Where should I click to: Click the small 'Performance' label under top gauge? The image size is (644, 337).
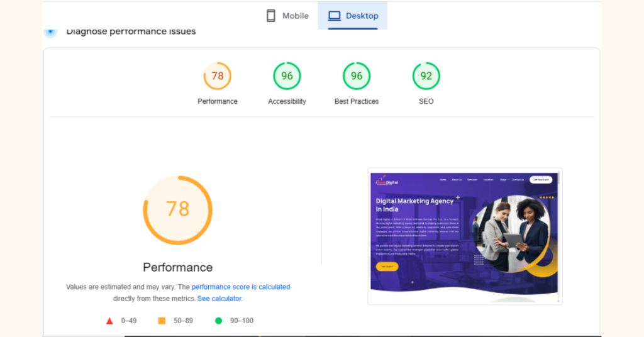point(217,101)
